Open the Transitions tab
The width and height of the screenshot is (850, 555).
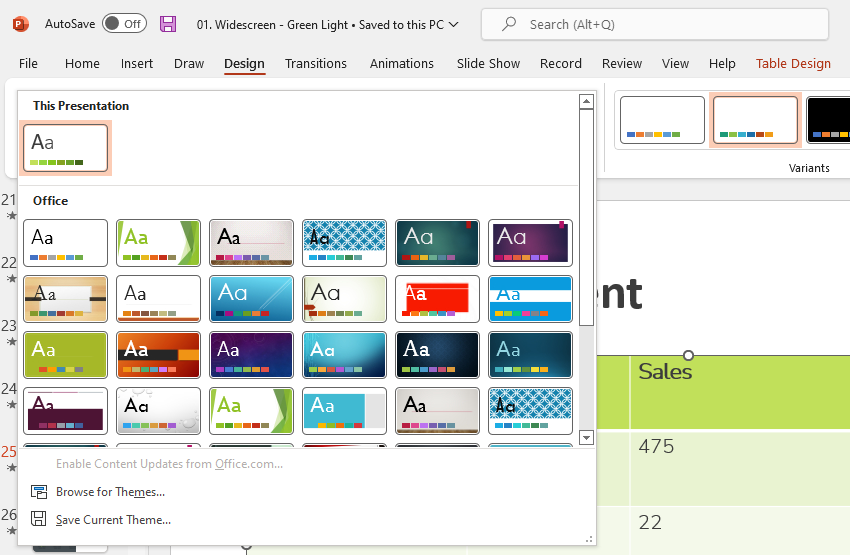point(315,63)
